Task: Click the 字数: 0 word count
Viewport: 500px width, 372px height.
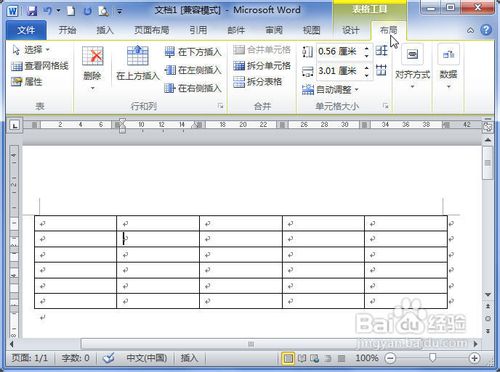Action: (75, 358)
